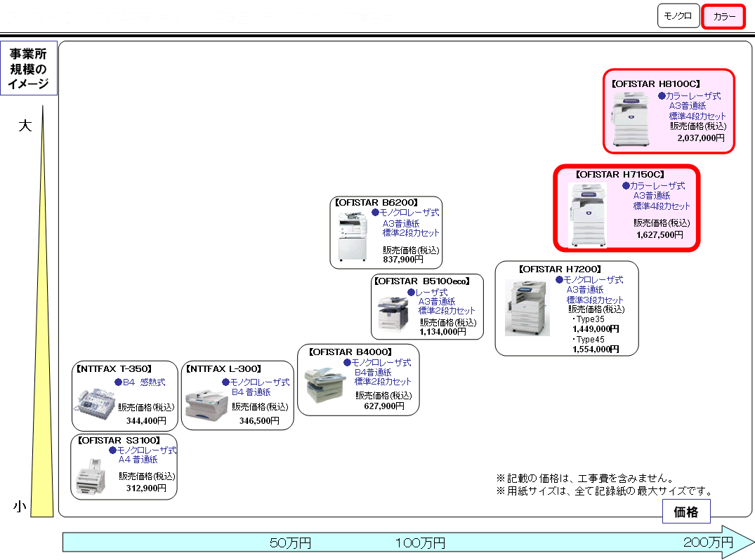This screenshot has height=560, width=755.
Task: Click the 【NTTFAX T-350】 title
Action: tap(114, 368)
